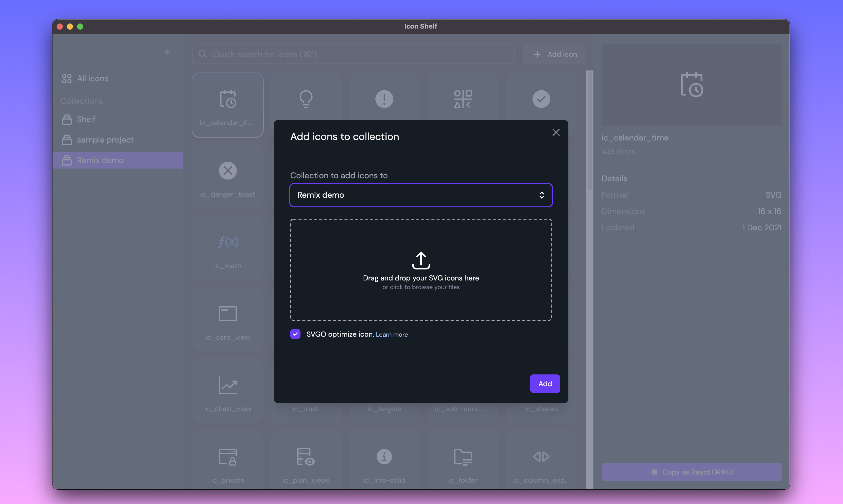Select the ic_math function icon

pyautogui.click(x=227, y=248)
